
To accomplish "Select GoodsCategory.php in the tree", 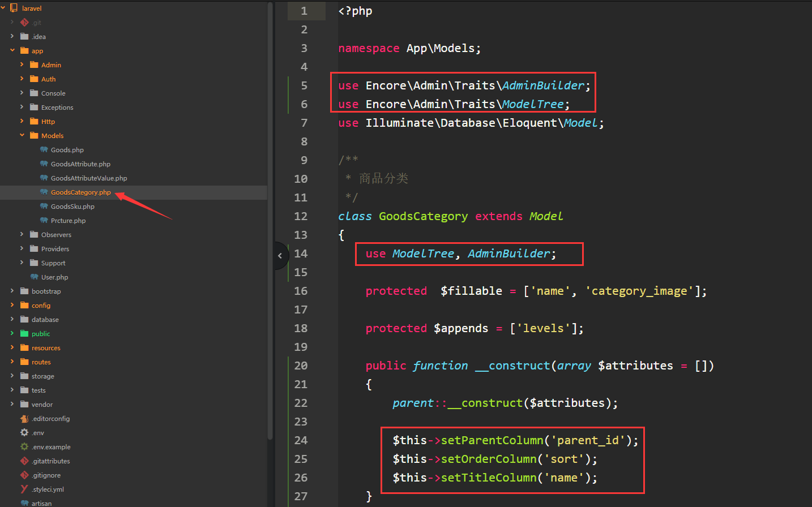I will tap(81, 192).
